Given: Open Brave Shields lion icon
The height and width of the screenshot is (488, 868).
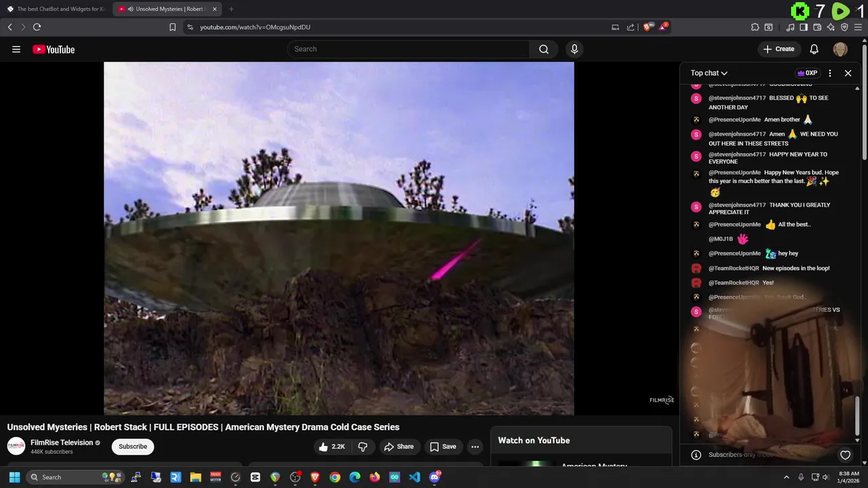Looking at the screenshot, I should tap(648, 27).
